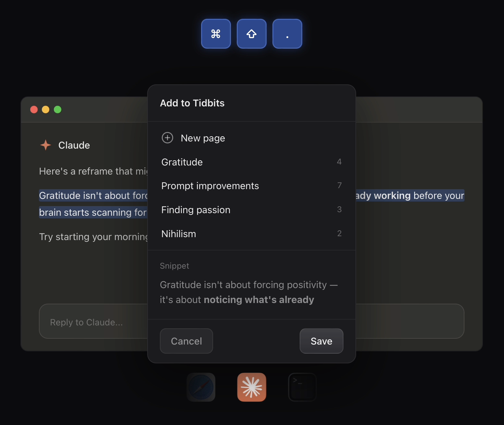Open Terminal from the dock
Screen dimensions: 504x425
tap(302, 387)
